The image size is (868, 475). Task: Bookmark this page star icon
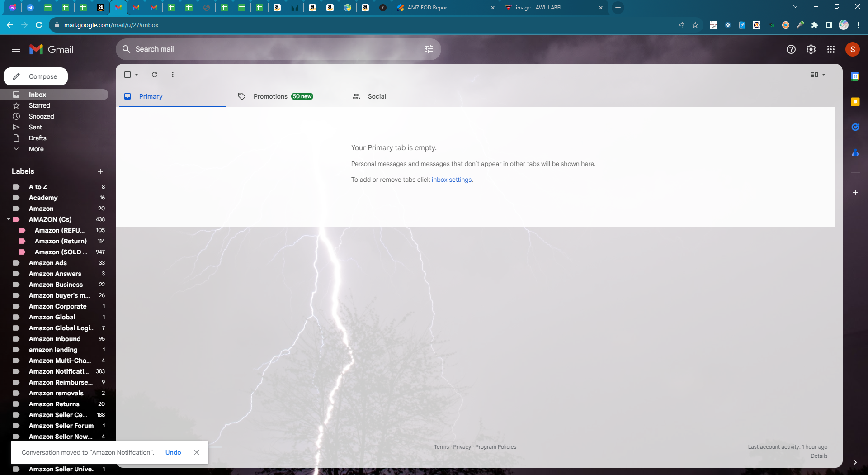pyautogui.click(x=695, y=25)
